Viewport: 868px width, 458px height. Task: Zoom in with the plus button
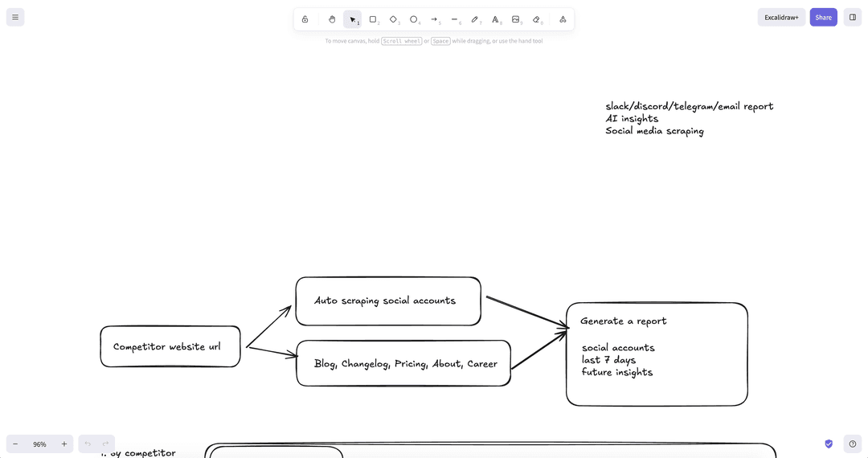coord(63,444)
